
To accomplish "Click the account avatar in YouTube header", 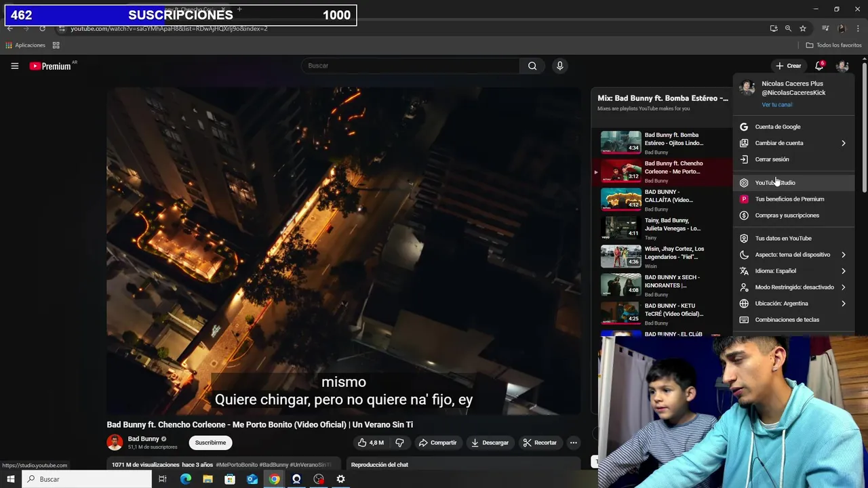I will coord(842,66).
